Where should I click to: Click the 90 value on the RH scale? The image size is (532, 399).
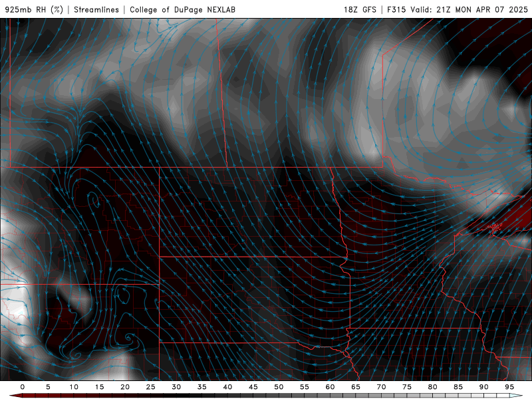tap(483, 387)
